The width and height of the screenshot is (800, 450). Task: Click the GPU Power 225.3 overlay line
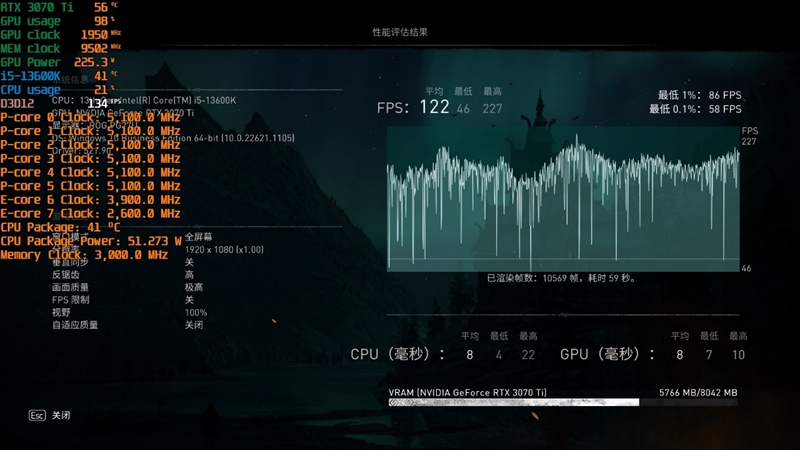58,62
